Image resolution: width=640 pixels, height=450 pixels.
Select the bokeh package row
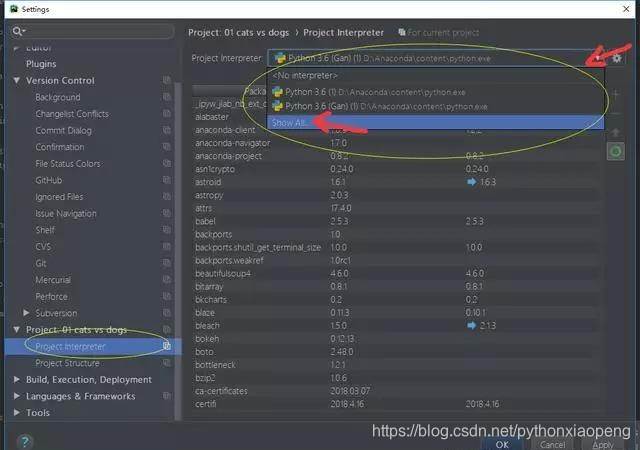click(x=396, y=339)
